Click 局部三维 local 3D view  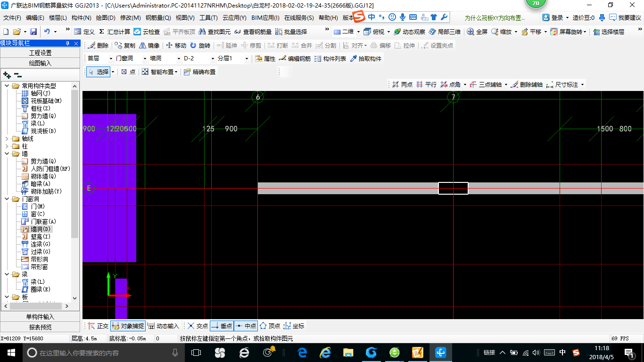pyautogui.click(x=445, y=32)
